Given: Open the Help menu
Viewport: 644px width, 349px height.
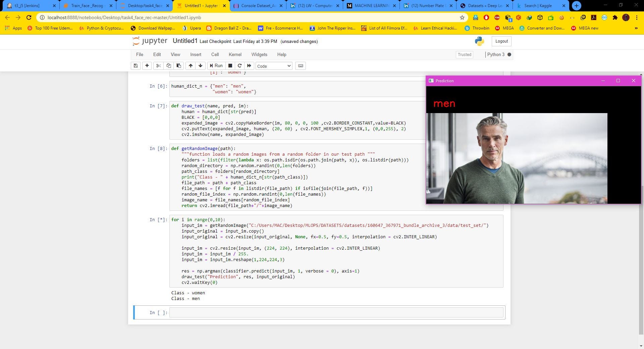Looking at the screenshot, I should [x=282, y=54].
